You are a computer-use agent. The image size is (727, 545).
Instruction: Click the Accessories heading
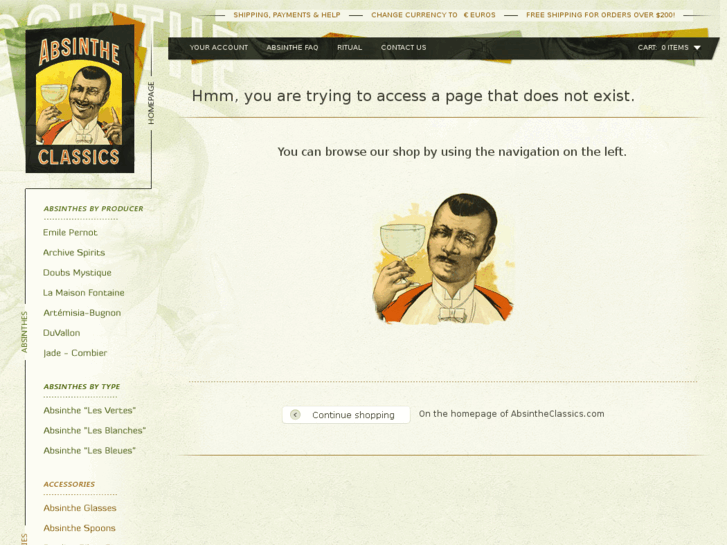pyautogui.click(x=69, y=484)
